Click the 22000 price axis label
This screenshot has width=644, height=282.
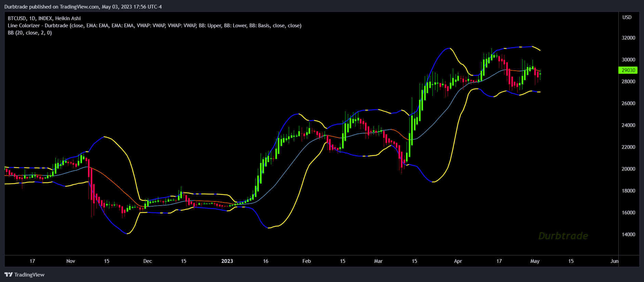click(x=628, y=147)
